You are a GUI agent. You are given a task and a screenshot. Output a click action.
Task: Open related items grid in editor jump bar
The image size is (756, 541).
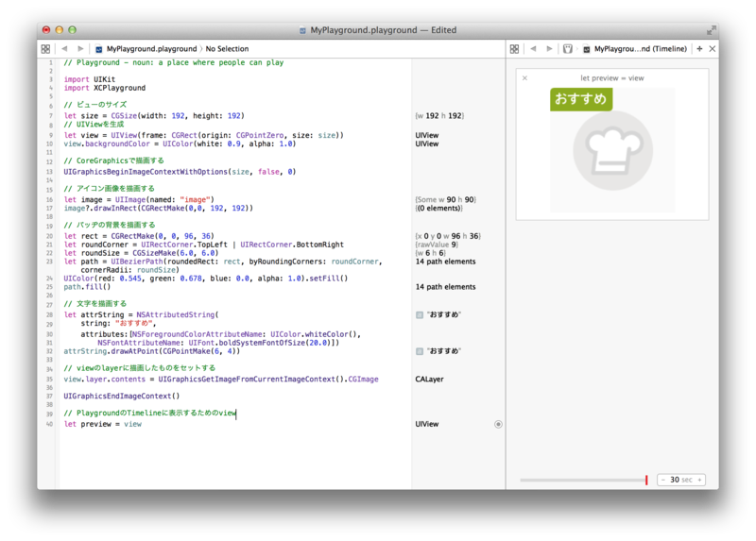coord(45,49)
